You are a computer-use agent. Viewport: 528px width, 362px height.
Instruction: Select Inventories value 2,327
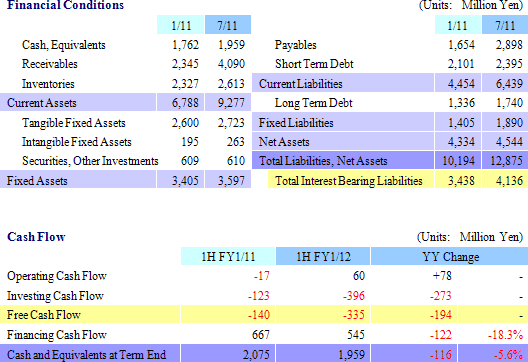[x=185, y=84]
